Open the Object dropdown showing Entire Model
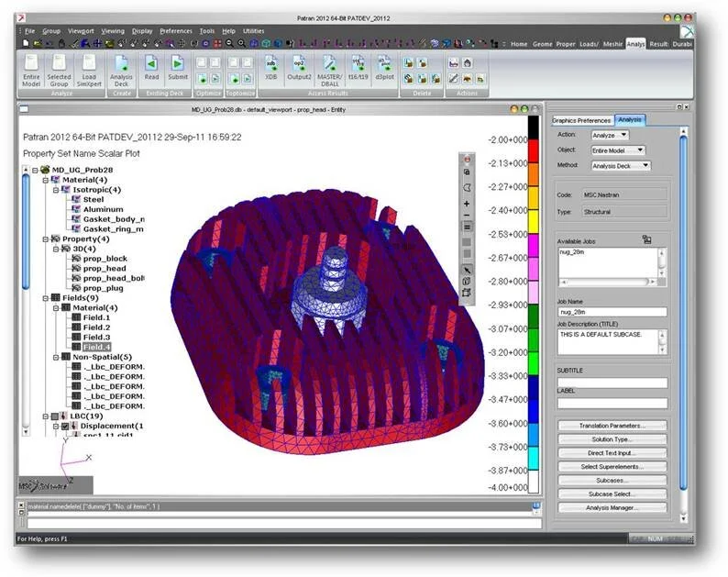This screenshot has height=577, width=728. pos(618,150)
